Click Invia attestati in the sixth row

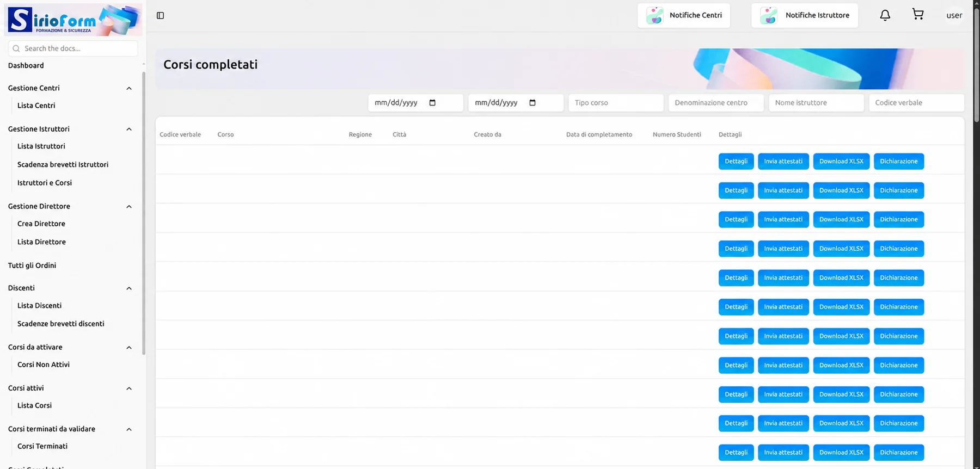[783, 307]
